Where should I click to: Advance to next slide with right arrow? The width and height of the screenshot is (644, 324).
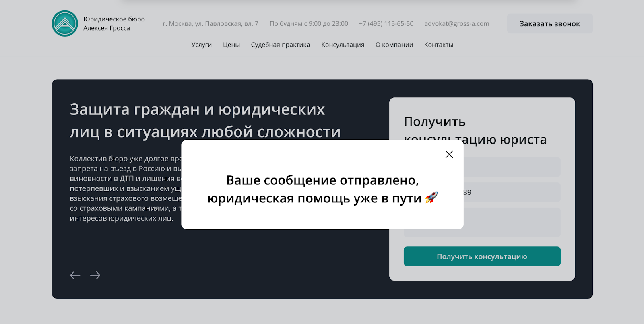click(95, 275)
